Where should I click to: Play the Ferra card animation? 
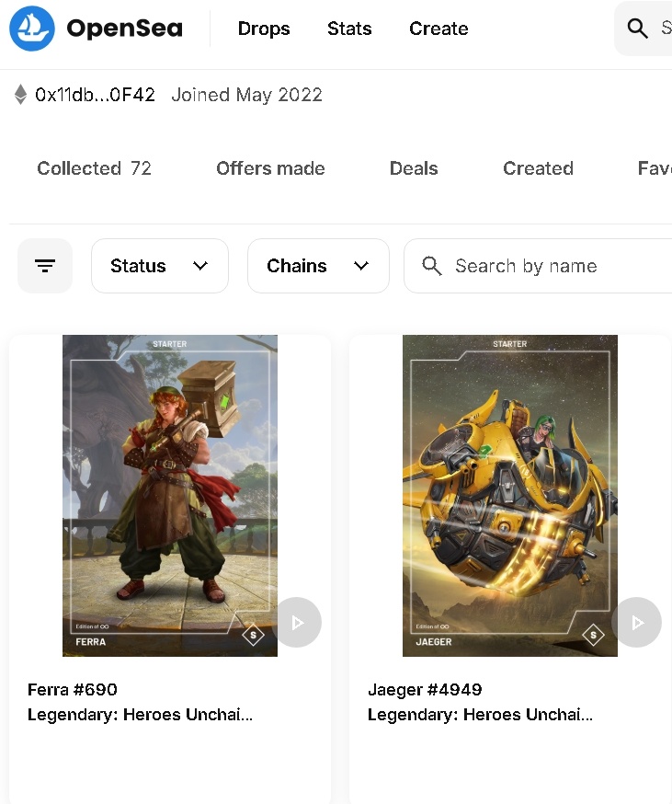click(x=297, y=623)
